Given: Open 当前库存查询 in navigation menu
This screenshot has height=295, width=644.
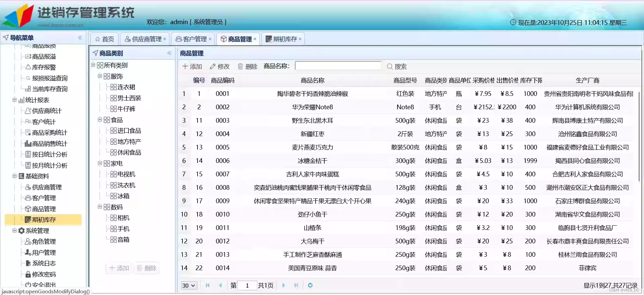Looking at the screenshot, I should [x=50, y=89].
